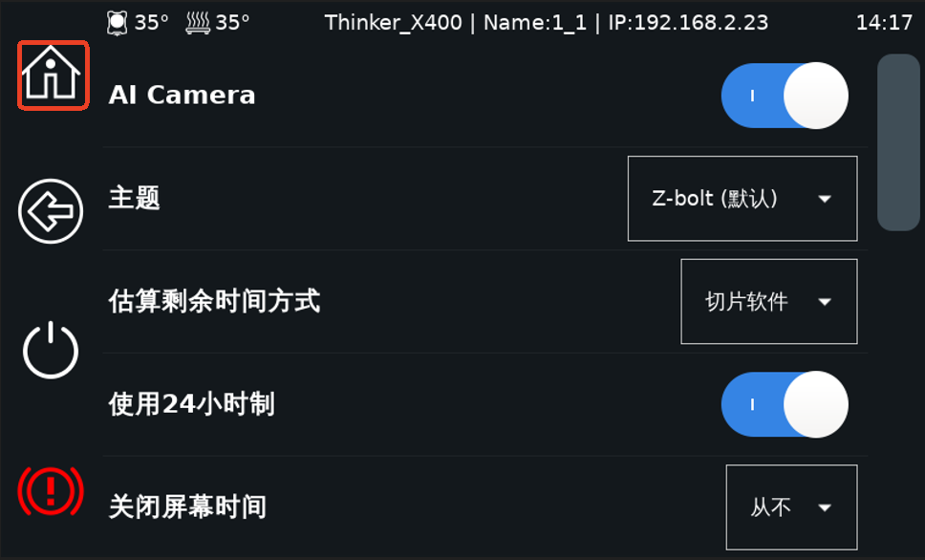Click the 估算剩余时间方式 label
The width and height of the screenshot is (925, 560).
214,302
